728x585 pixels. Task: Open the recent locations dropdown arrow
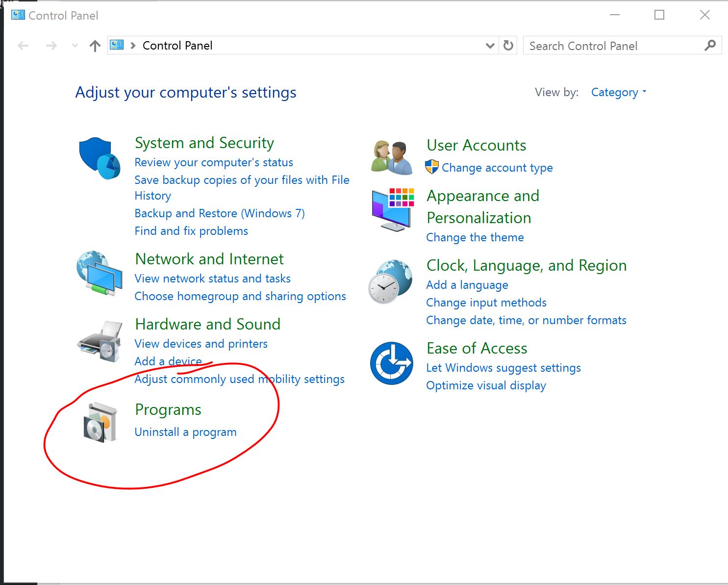click(75, 46)
